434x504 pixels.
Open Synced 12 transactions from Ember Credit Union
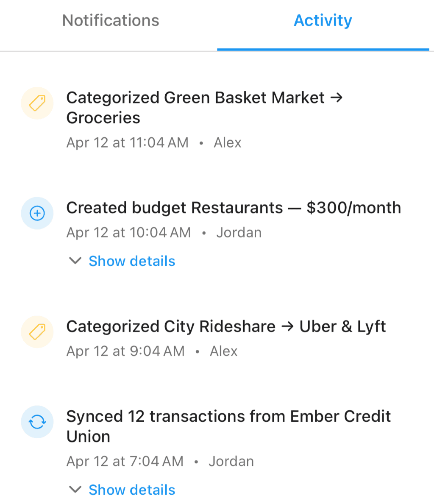pyautogui.click(x=228, y=426)
